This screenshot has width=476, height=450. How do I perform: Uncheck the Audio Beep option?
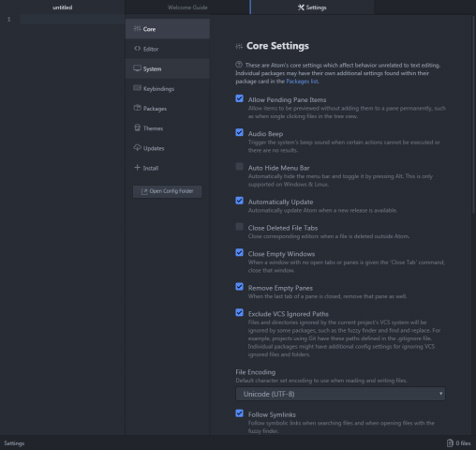point(239,132)
